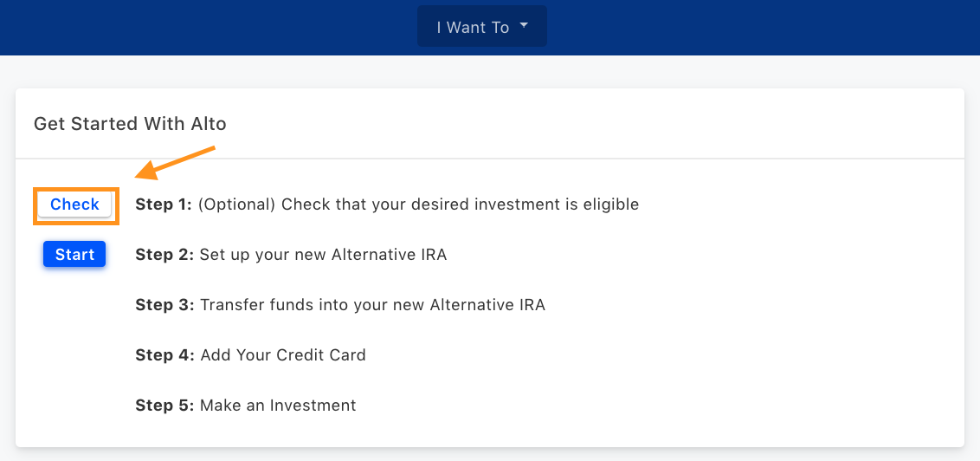980x461 pixels.
Task: Click "Alternative IRA" at end of Step 3
Action: pos(487,305)
